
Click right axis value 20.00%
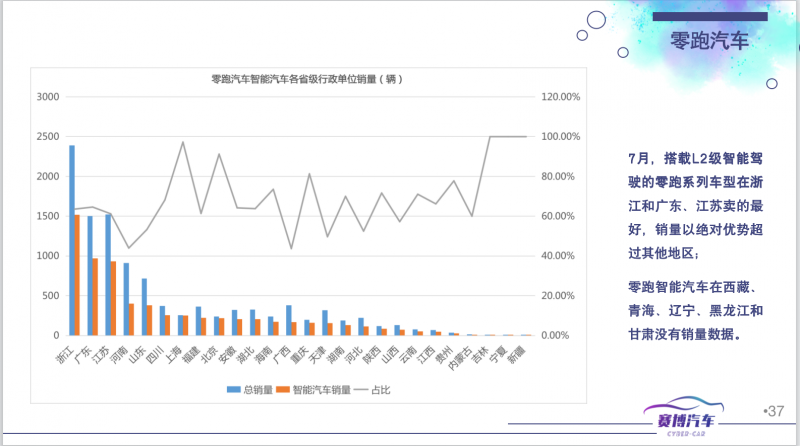click(558, 295)
